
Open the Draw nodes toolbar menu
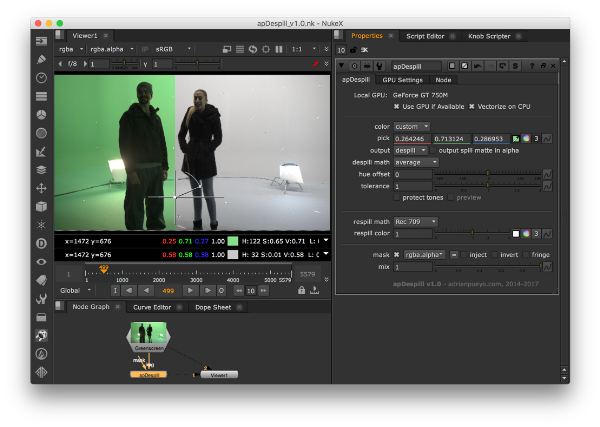point(41,59)
